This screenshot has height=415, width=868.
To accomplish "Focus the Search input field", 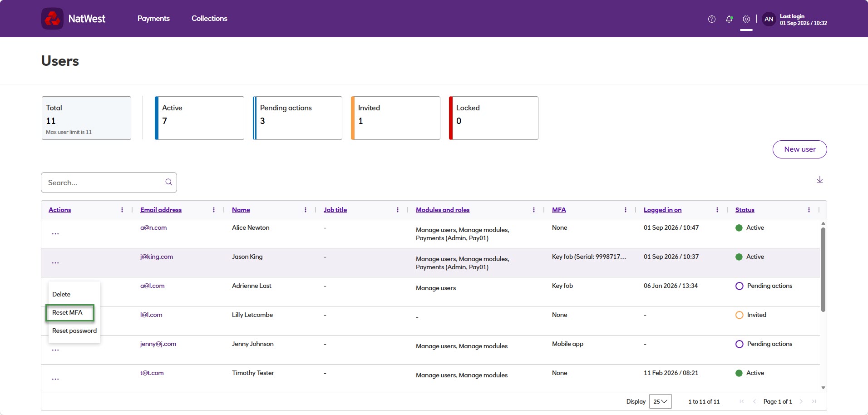I will (x=109, y=183).
